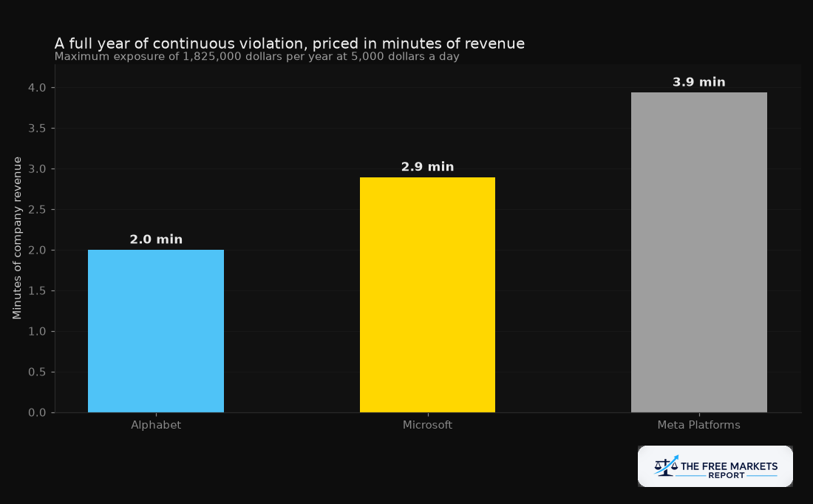Click the 'Alphabet' axis label
The height and width of the screenshot is (504, 813).
[x=156, y=425]
